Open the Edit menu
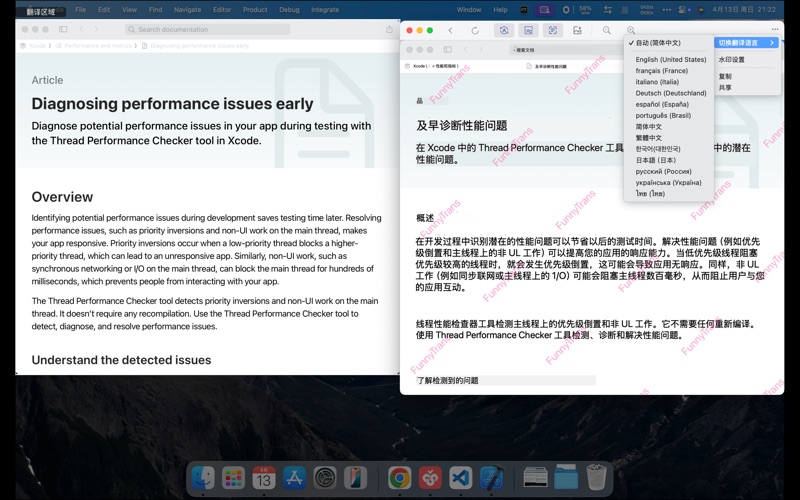The height and width of the screenshot is (500, 800). point(104,10)
